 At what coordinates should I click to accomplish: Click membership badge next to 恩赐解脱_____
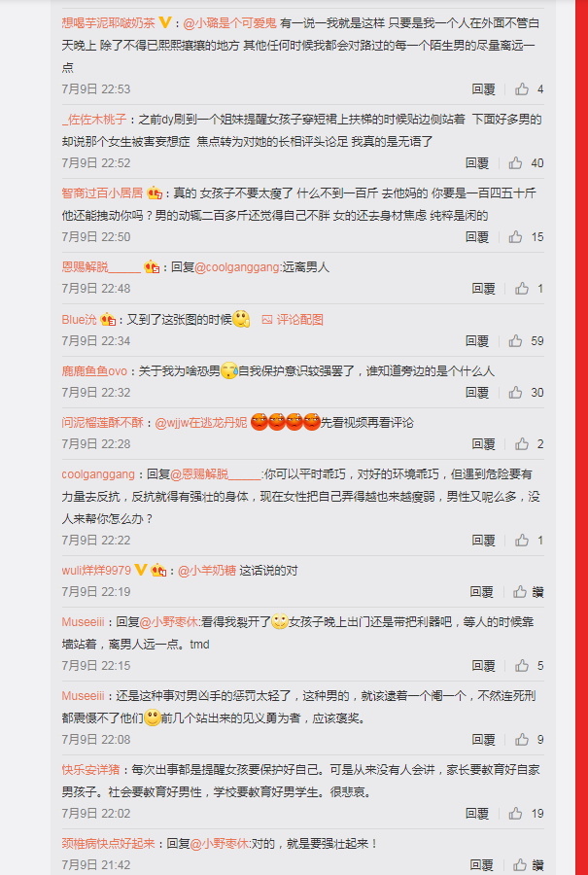[153, 267]
